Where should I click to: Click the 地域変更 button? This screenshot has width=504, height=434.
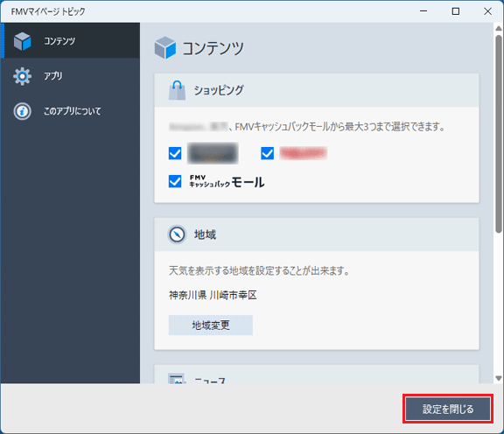click(x=211, y=325)
